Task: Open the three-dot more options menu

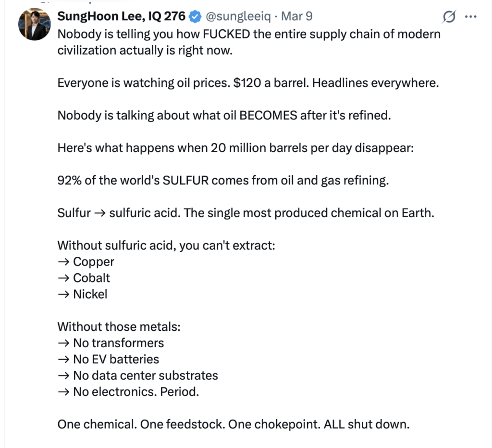Action: [470, 17]
